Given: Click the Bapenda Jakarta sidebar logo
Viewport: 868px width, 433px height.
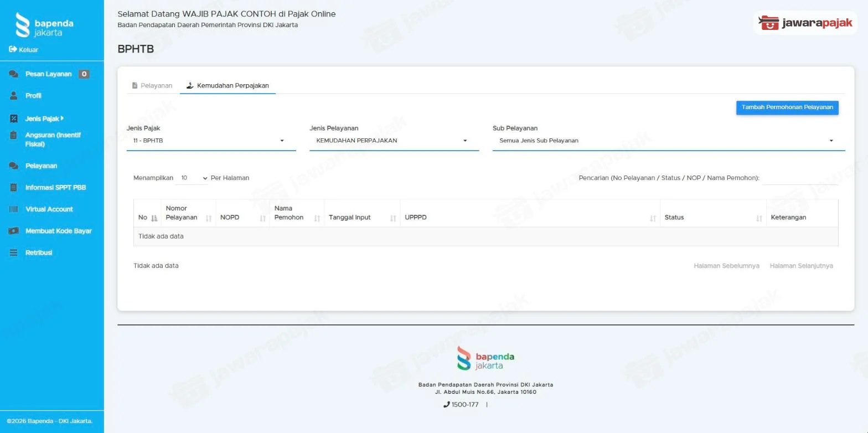Looking at the screenshot, I should (44, 25).
